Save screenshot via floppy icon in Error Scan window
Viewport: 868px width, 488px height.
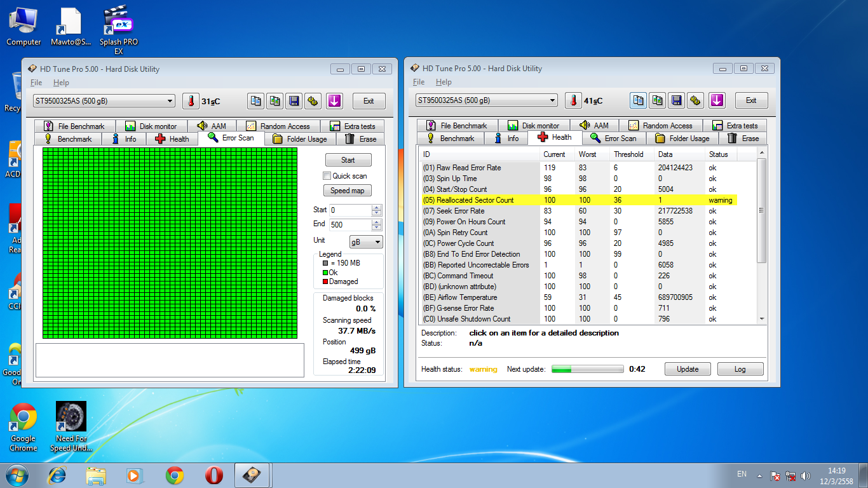coord(294,101)
